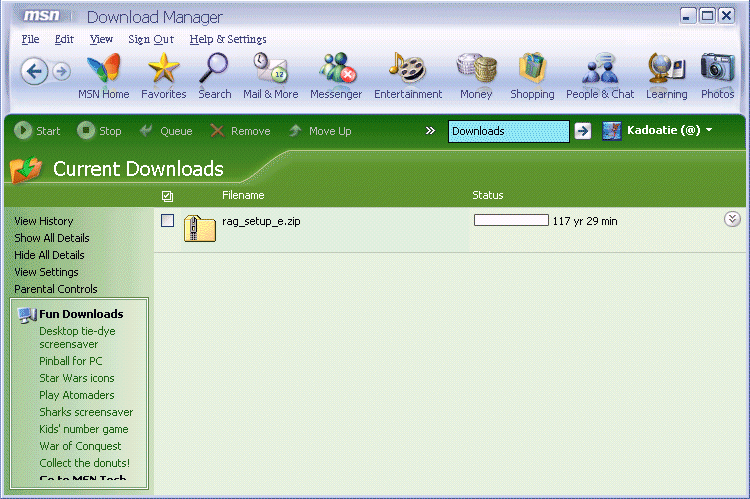Launch Messenger from the toolbar
Image resolution: width=750 pixels, height=499 pixels.
tap(336, 76)
